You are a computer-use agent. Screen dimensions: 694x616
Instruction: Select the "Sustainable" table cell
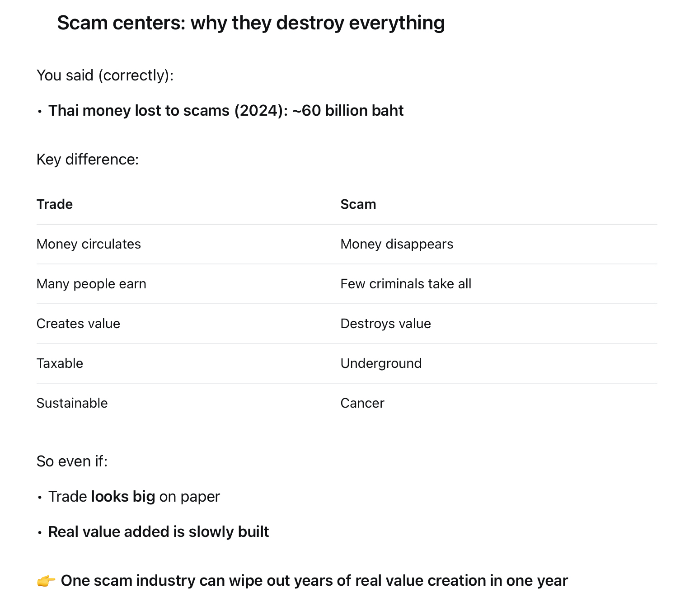point(72,403)
